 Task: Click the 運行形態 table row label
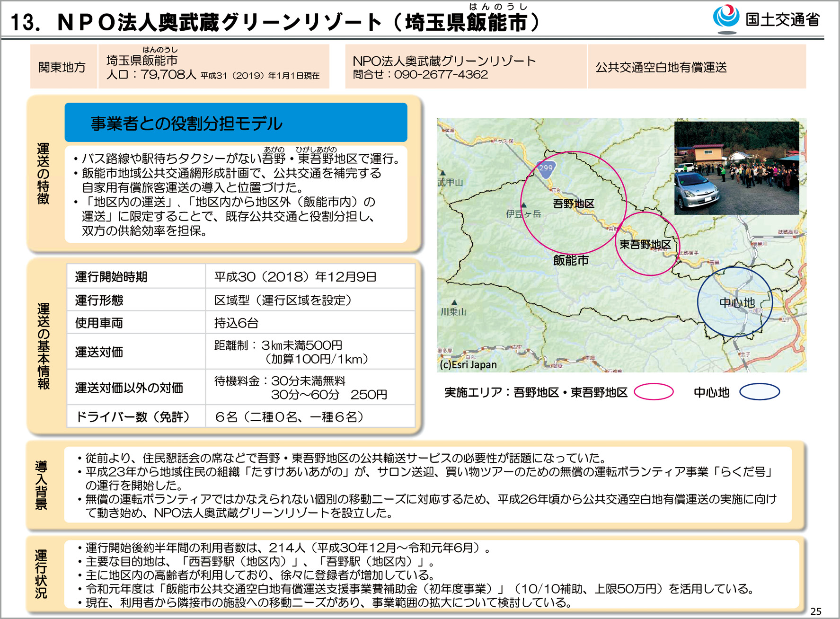coord(99,300)
